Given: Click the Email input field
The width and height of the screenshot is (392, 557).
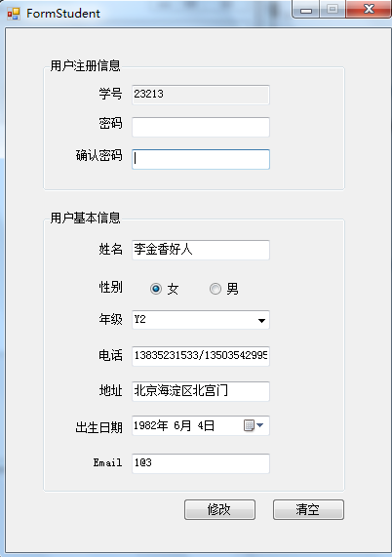Looking at the screenshot, I should coord(201,463).
